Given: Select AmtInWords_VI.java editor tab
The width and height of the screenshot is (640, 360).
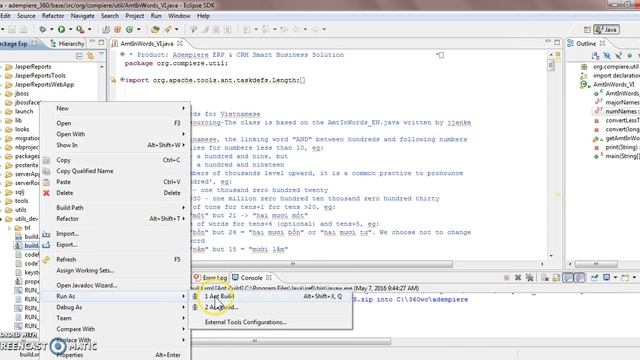Looking at the screenshot, I should (147, 43).
